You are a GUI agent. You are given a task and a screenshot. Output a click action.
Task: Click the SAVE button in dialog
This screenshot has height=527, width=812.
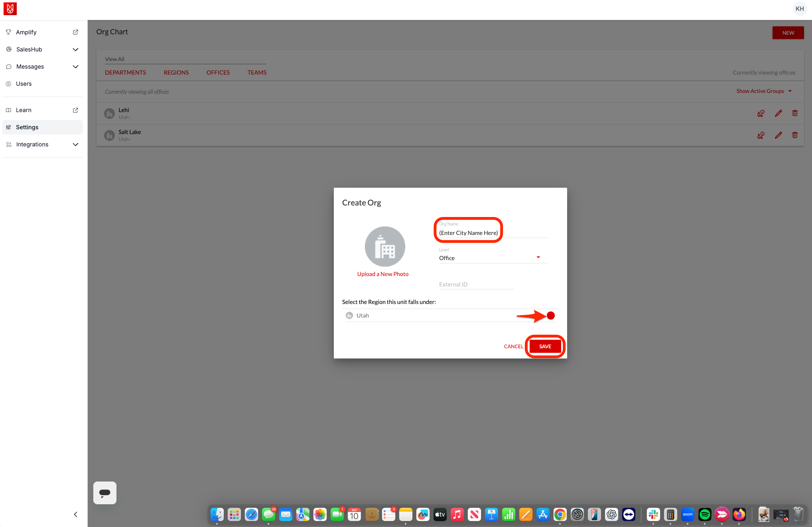[545, 346]
